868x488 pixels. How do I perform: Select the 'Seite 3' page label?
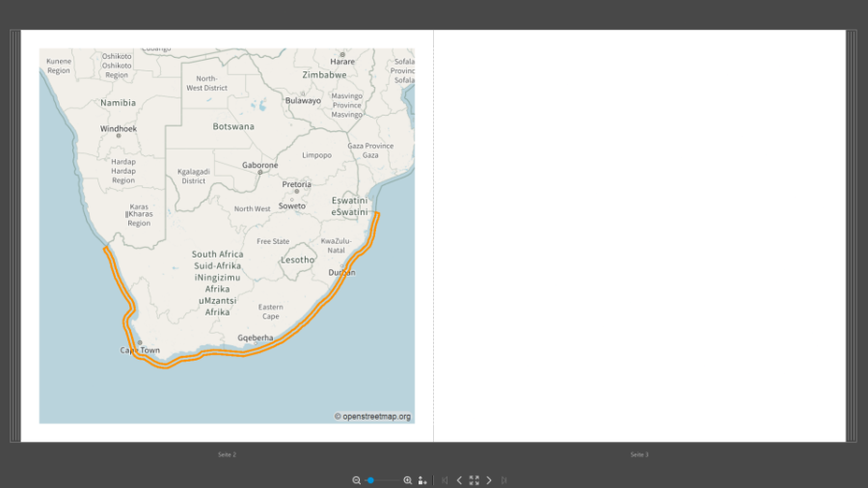pos(639,454)
